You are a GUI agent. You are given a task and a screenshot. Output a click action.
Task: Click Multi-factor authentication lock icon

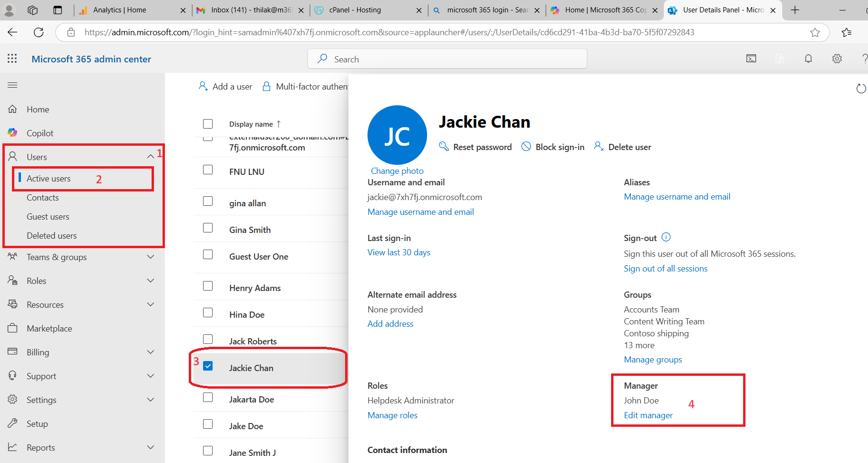tap(266, 86)
